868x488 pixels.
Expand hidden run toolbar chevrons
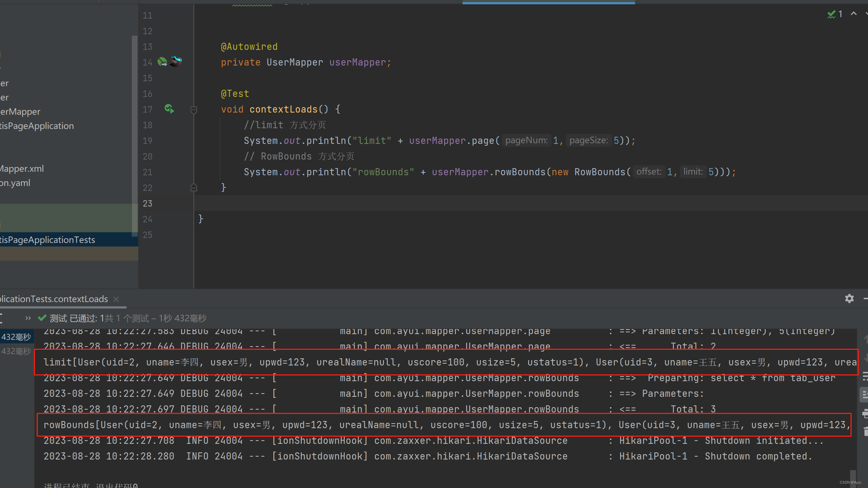[x=28, y=318]
